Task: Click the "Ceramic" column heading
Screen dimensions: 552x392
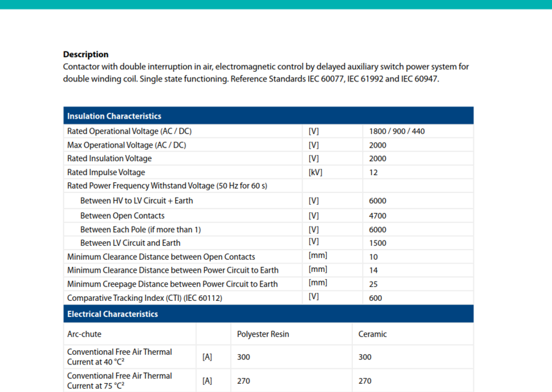Action: click(x=372, y=334)
